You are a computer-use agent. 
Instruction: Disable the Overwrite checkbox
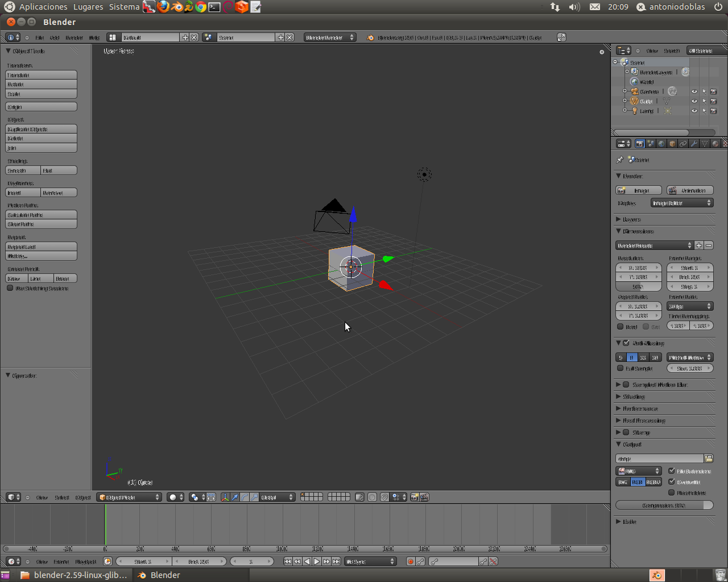coord(672,482)
